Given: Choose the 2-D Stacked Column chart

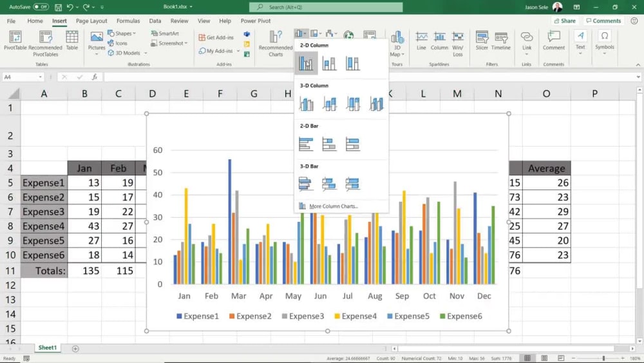Looking at the screenshot, I should click(x=329, y=63).
